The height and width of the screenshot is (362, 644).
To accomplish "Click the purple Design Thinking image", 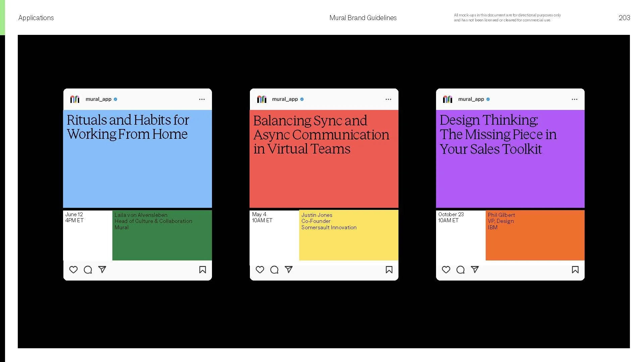I will [x=510, y=159].
